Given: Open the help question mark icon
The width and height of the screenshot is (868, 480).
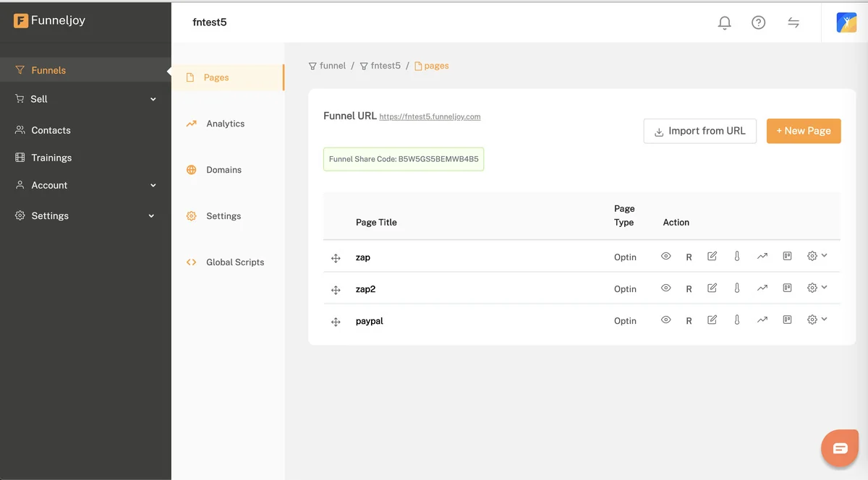Looking at the screenshot, I should pyautogui.click(x=758, y=22).
